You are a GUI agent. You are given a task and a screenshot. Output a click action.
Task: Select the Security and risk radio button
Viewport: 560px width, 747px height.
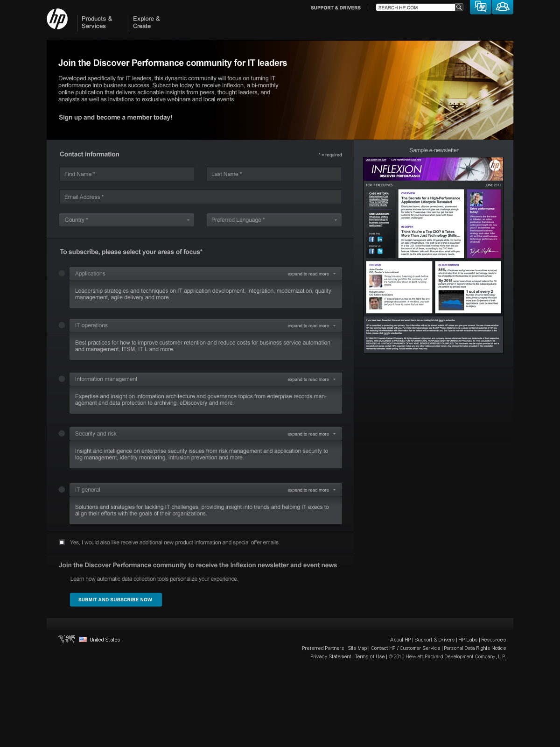tap(62, 434)
